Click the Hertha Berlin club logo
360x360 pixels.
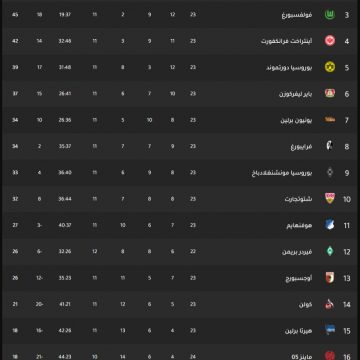pyautogui.click(x=330, y=330)
